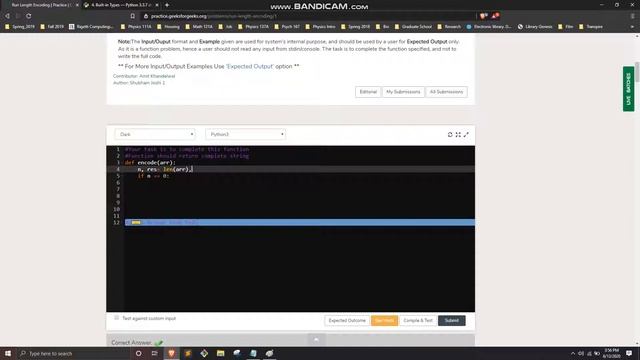Close the Run Length Encoding tab

(77, 5)
